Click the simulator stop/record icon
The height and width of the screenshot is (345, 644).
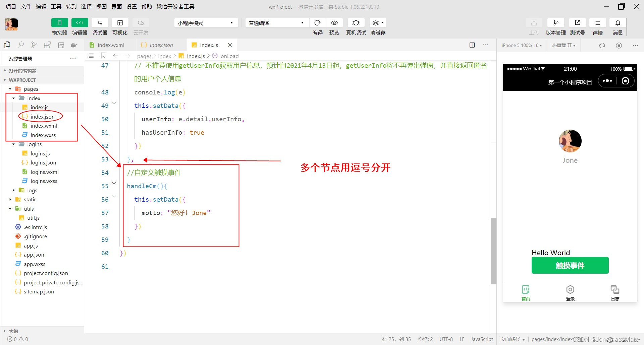tap(619, 45)
